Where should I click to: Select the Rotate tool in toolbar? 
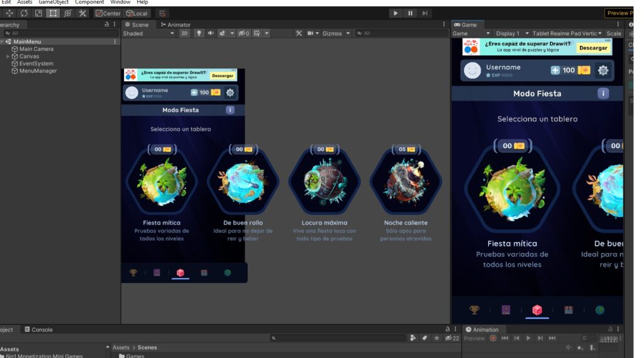point(25,13)
